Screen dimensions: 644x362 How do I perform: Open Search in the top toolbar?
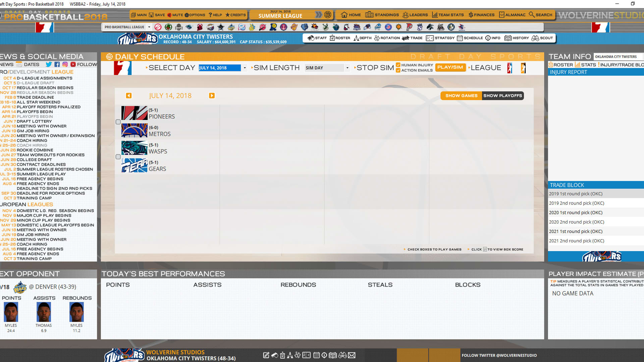tap(540, 15)
